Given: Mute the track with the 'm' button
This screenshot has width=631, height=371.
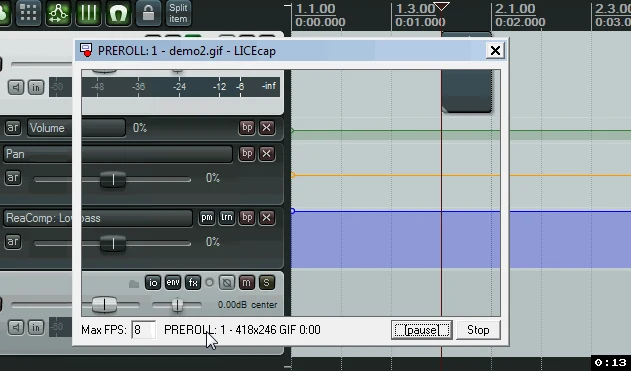Looking at the screenshot, I should tap(247, 282).
